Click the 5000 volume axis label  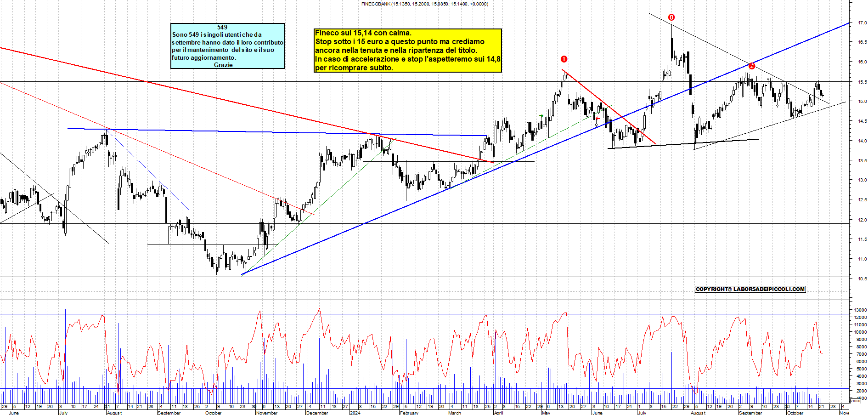[862, 369]
